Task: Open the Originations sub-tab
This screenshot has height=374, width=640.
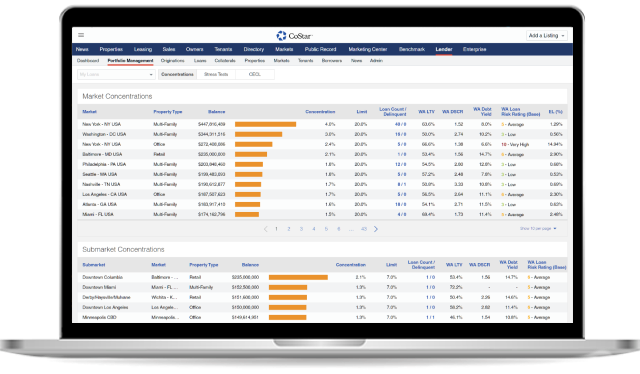Action: (x=173, y=60)
